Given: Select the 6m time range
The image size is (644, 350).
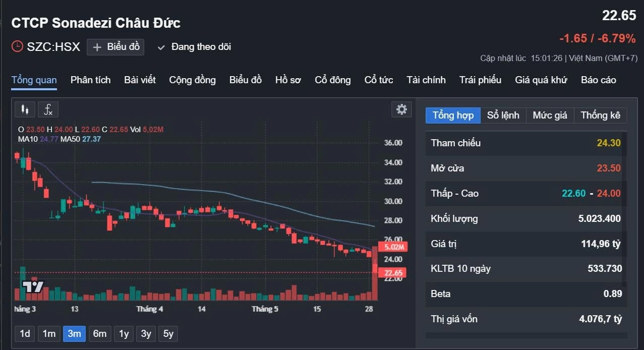Looking at the screenshot, I should point(99,333).
